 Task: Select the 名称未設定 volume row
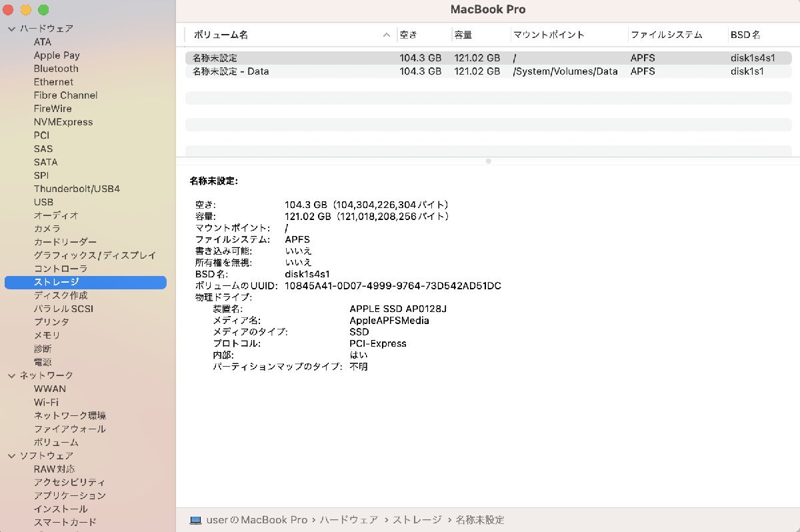(x=489, y=58)
